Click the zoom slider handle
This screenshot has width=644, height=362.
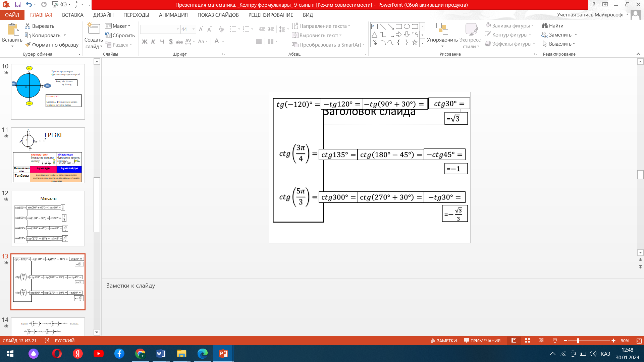coord(578,341)
